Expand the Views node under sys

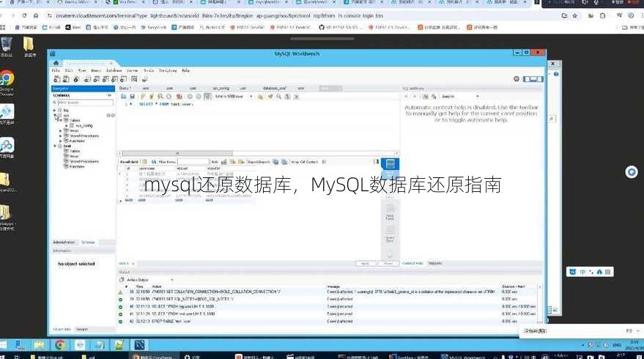60,130
